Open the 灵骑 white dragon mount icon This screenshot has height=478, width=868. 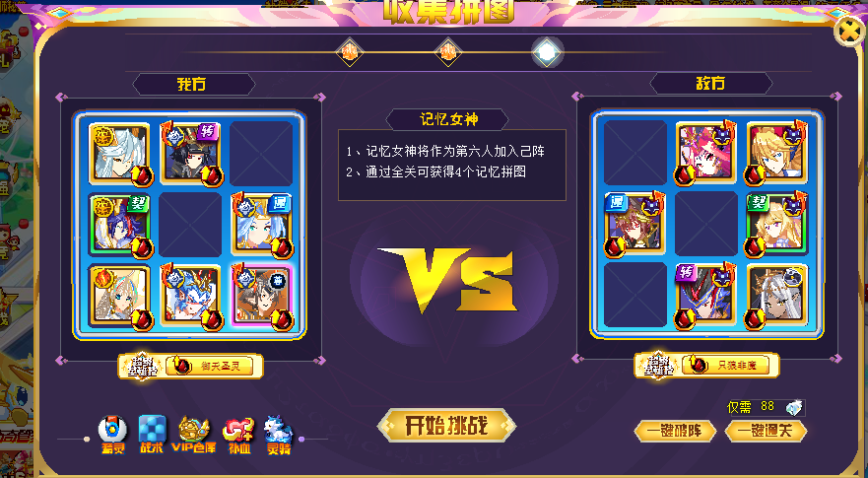(278, 435)
